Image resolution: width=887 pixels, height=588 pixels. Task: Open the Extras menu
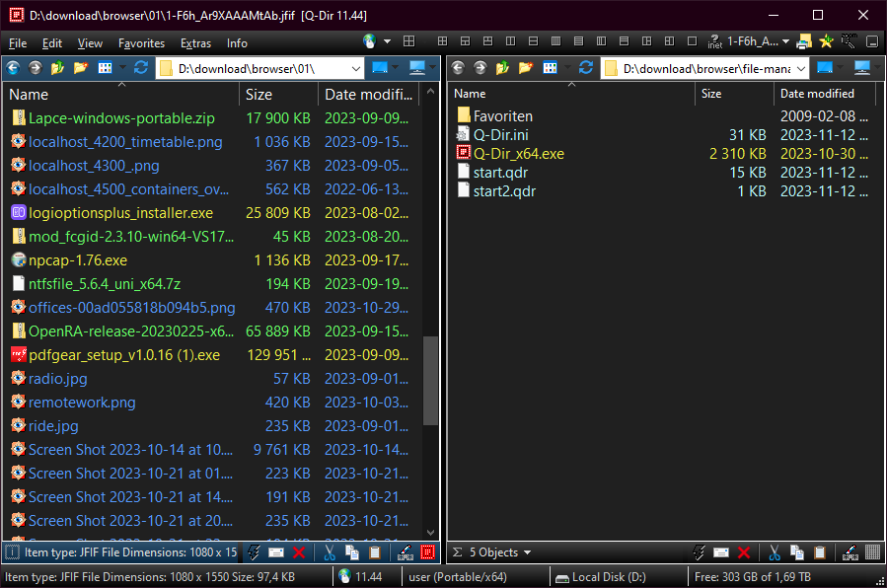[195, 43]
